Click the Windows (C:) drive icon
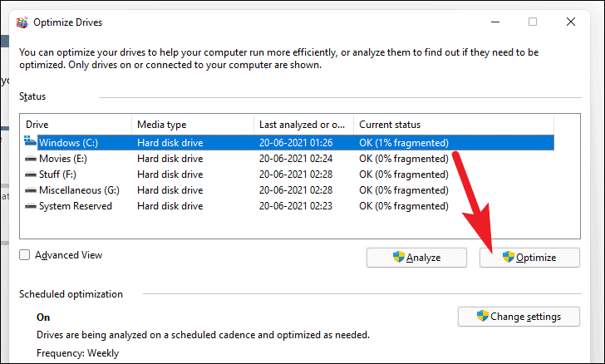Viewport: 605px width, 364px height. (x=30, y=141)
